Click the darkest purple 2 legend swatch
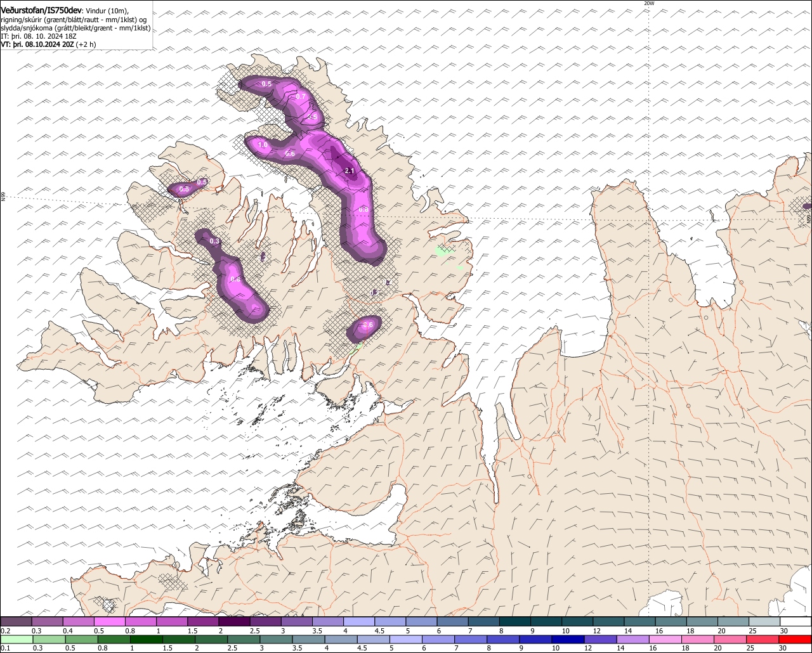The width and height of the screenshot is (812, 653). point(234,621)
